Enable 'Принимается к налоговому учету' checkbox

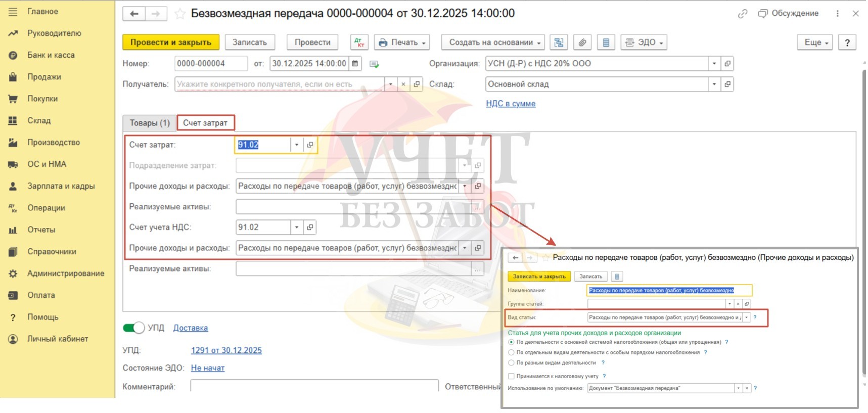(511, 376)
